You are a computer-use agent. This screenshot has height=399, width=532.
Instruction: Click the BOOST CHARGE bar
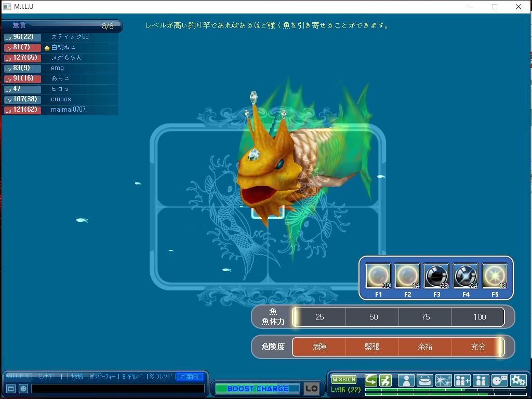point(257,389)
